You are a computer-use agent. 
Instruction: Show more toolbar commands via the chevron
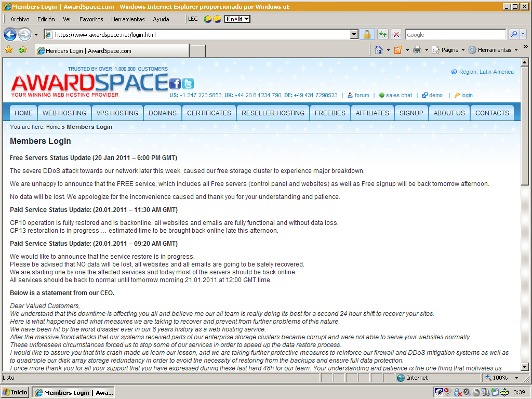point(526,46)
